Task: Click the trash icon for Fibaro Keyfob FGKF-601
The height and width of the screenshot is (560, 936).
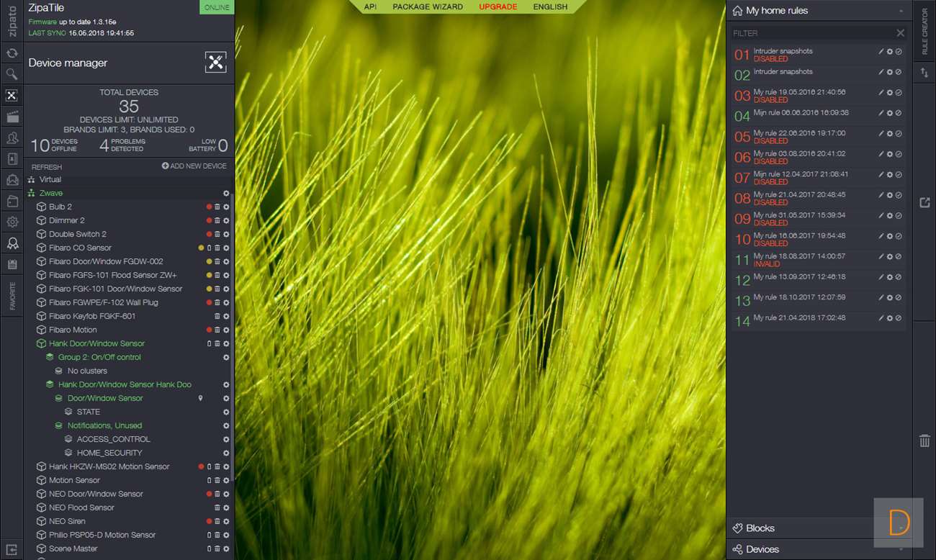Action: tap(217, 317)
